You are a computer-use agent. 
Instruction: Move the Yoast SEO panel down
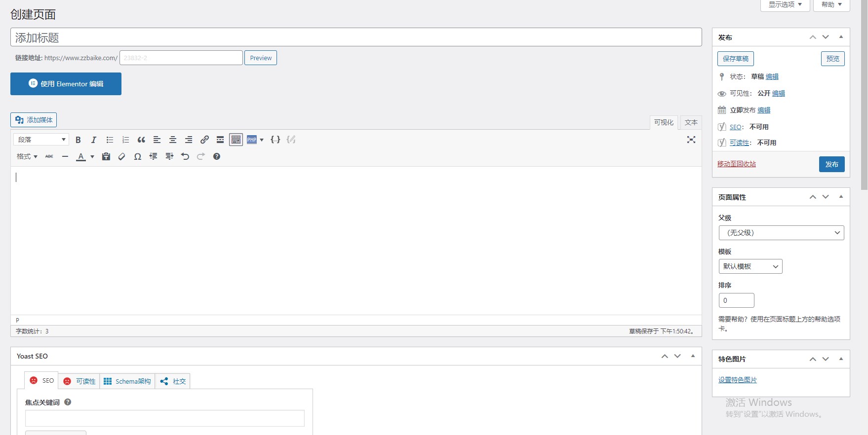click(x=677, y=356)
